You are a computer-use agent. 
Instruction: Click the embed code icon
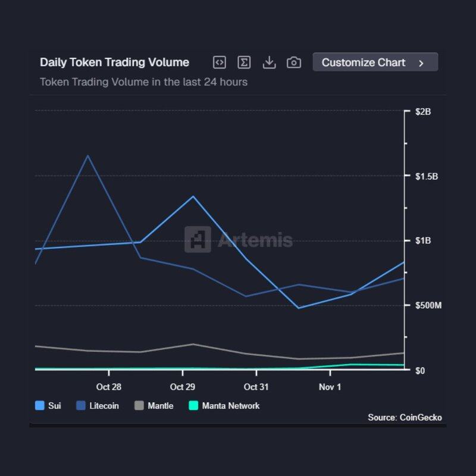[x=219, y=62]
